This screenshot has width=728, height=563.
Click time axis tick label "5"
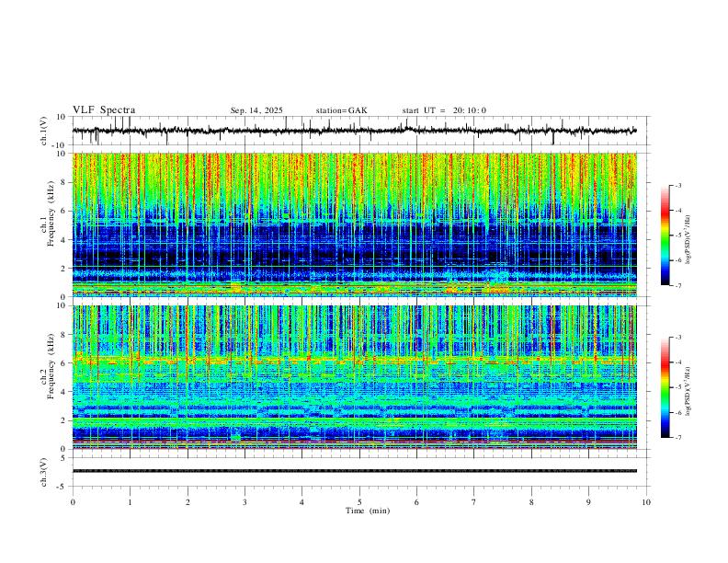[x=359, y=502]
